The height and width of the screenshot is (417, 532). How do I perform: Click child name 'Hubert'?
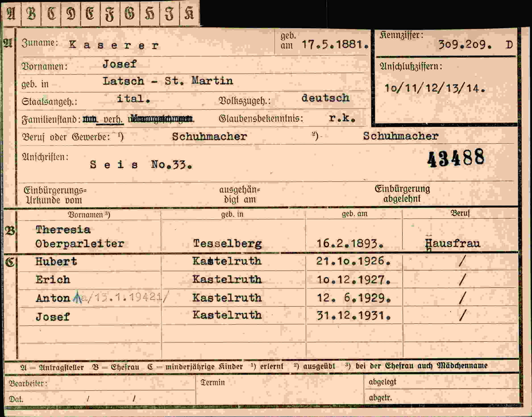pos(56,261)
